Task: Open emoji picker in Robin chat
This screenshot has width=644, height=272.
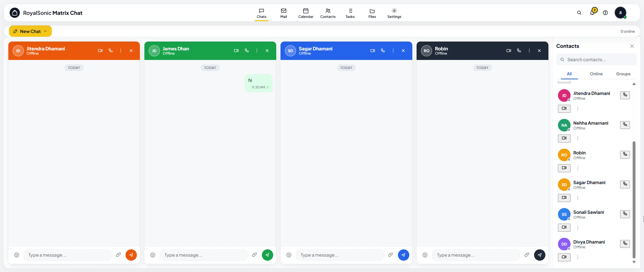Action: (425, 255)
